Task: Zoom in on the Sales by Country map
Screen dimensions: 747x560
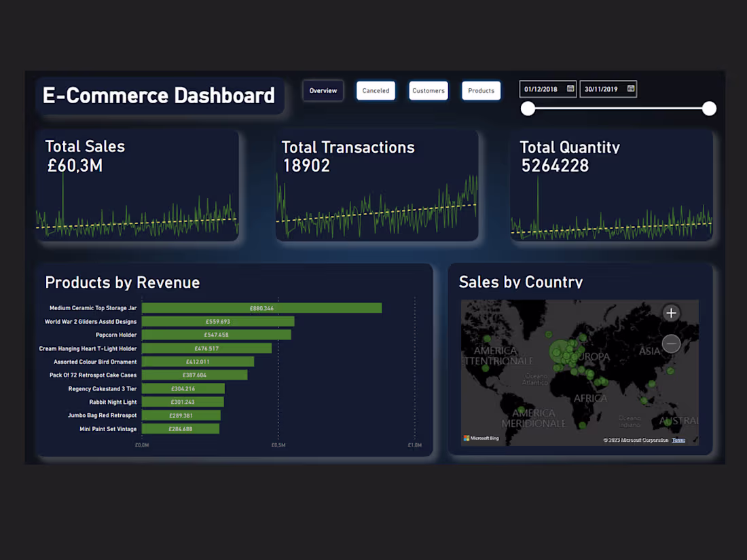Action: pyautogui.click(x=671, y=313)
